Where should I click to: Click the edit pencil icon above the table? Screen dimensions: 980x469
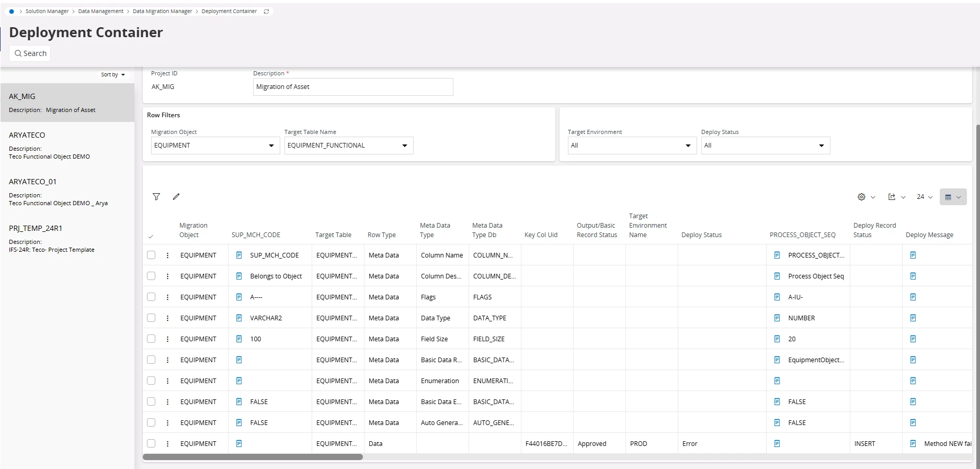tap(176, 197)
